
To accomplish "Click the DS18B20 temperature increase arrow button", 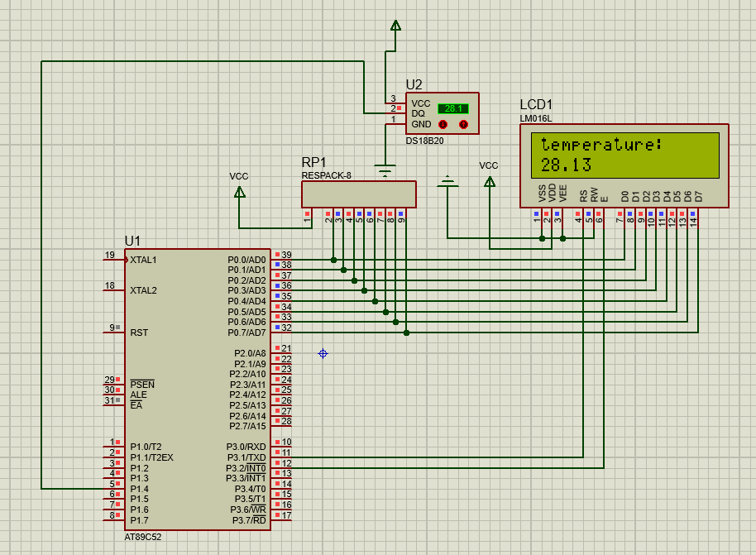I will coord(463,124).
